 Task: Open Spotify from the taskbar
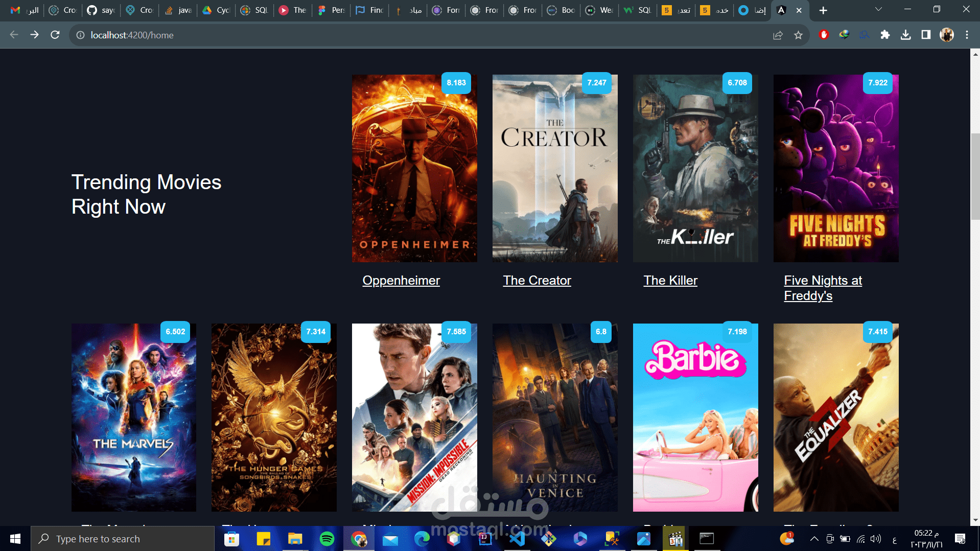(326, 539)
